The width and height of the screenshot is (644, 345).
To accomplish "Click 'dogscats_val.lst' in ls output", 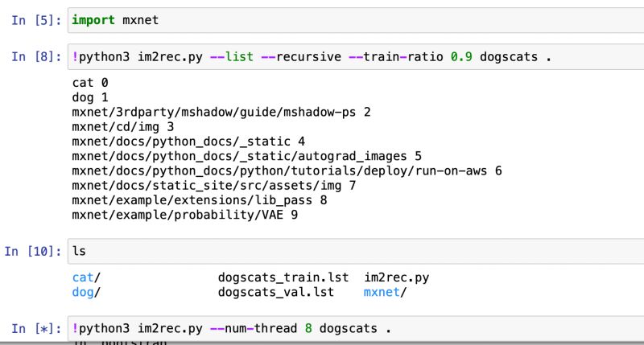I will [276, 293].
